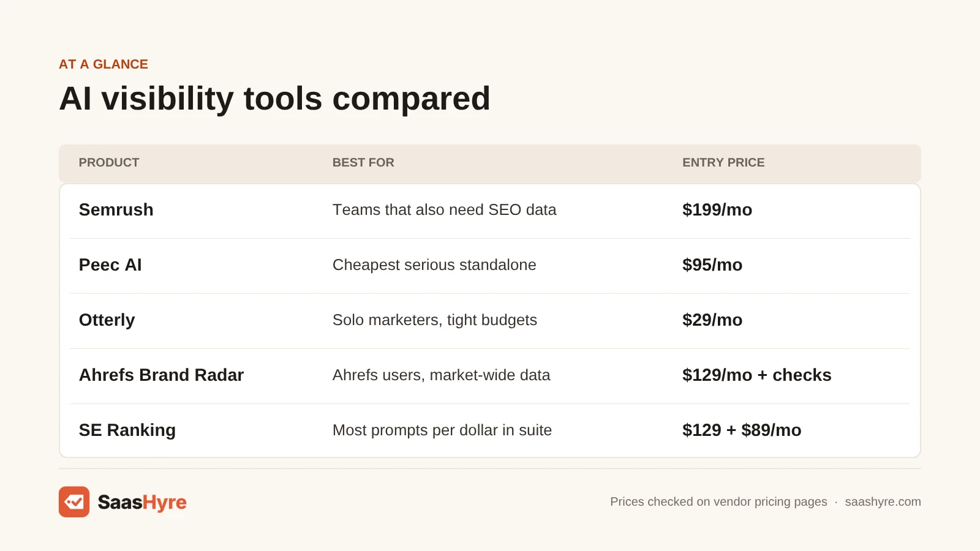This screenshot has width=980, height=551.
Task: Click 'Most prompts per dollar in suite'
Action: tap(442, 430)
